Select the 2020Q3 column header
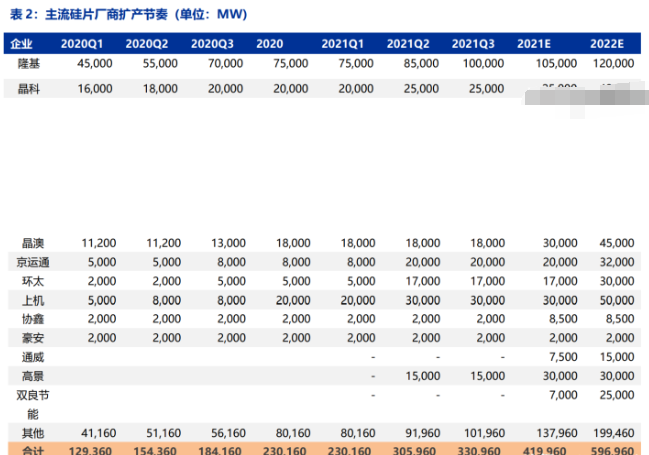This screenshot has width=649, height=455. click(212, 44)
